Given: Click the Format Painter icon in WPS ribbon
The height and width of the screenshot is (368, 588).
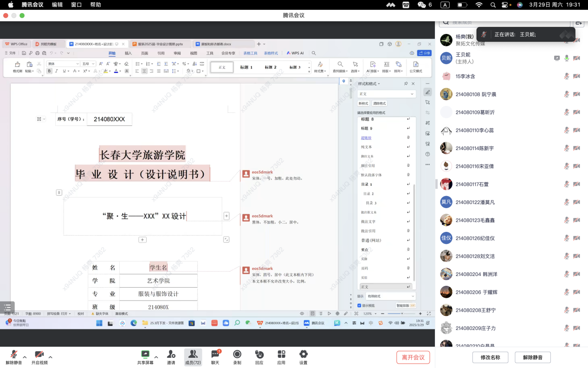Looking at the screenshot, I should click(x=18, y=65).
